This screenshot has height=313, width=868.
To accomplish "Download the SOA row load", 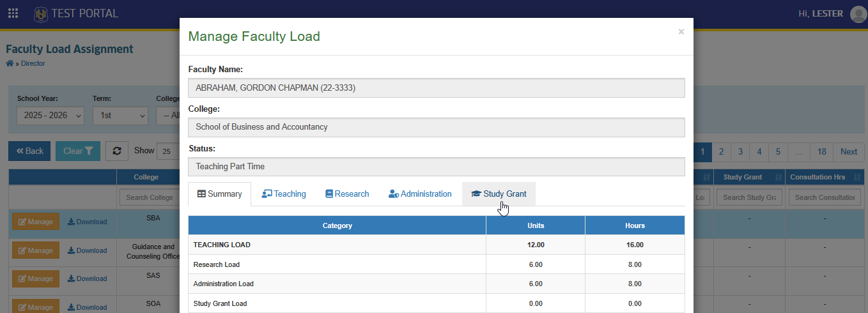I will (87, 307).
